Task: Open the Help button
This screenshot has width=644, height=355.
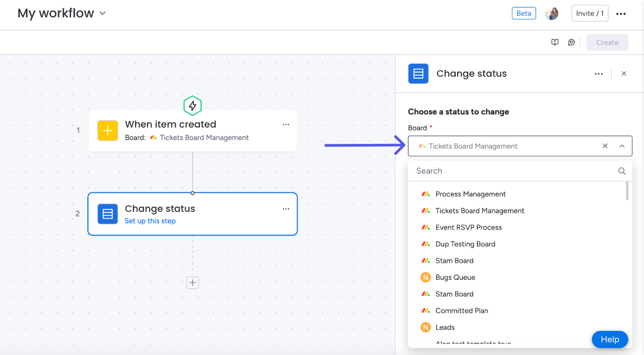Action: point(610,339)
